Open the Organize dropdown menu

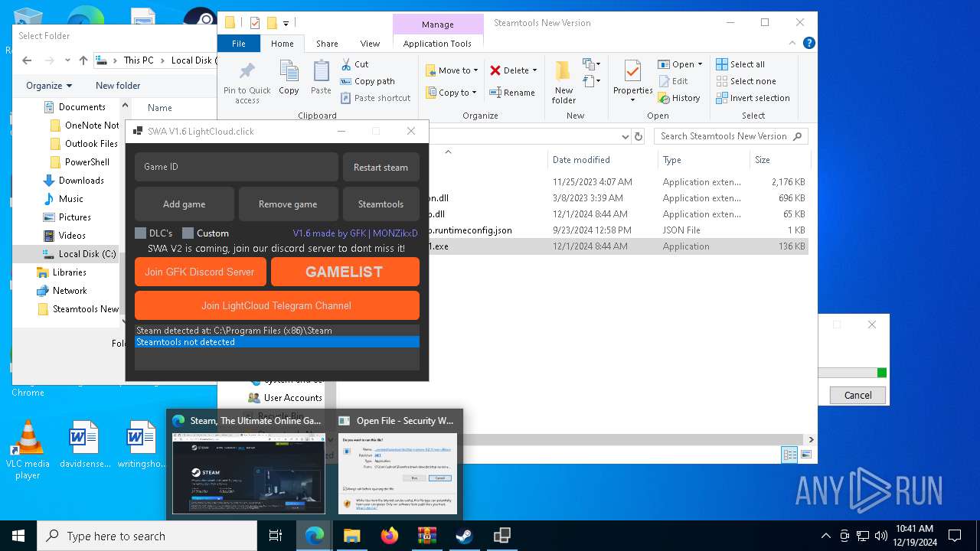[49, 86]
